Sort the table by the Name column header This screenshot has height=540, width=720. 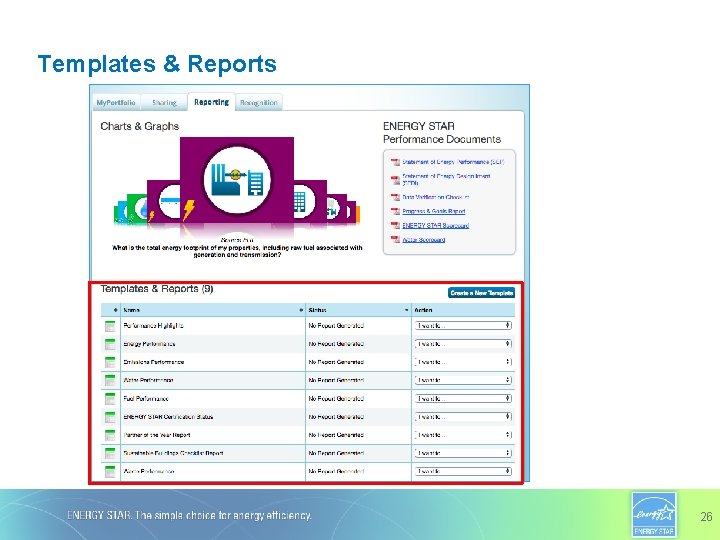[213, 310]
